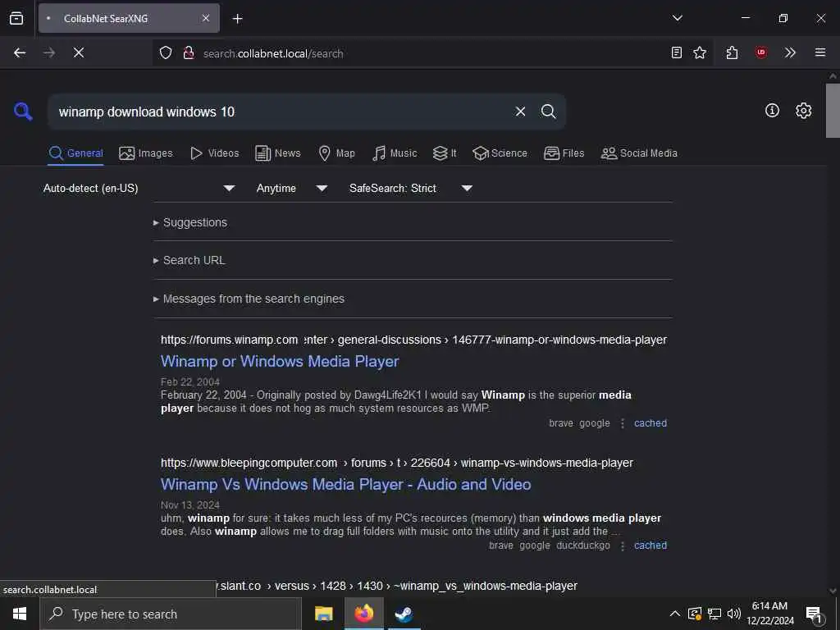Open options dots for forums.winamp.com result

pos(622,424)
